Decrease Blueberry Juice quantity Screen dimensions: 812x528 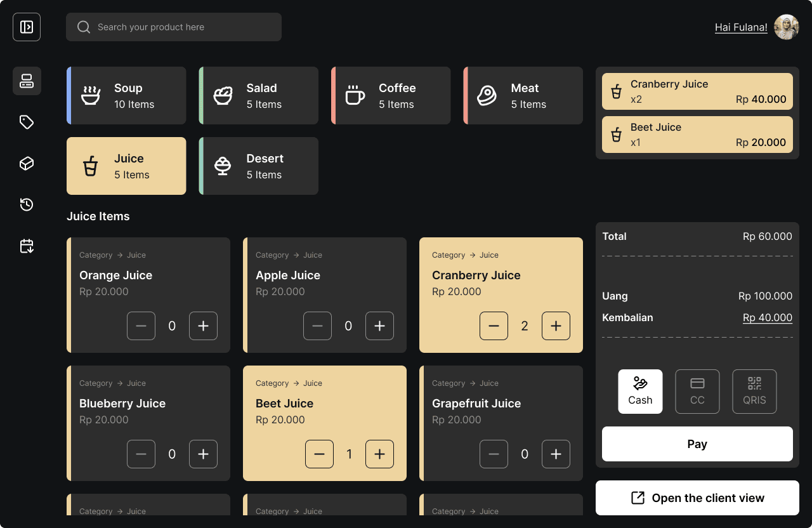click(141, 454)
